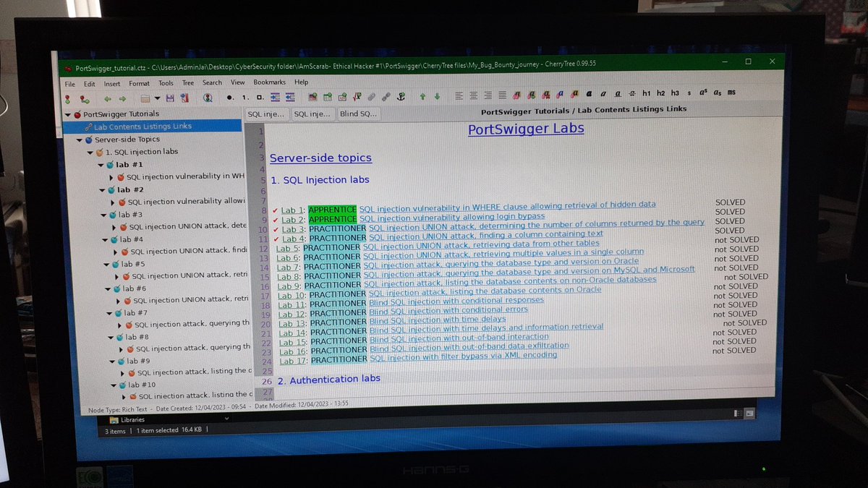Open Lab 11 Blind SQL conditional responses link
This screenshot has height=488, width=868.
pyautogui.click(x=456, y=300)
